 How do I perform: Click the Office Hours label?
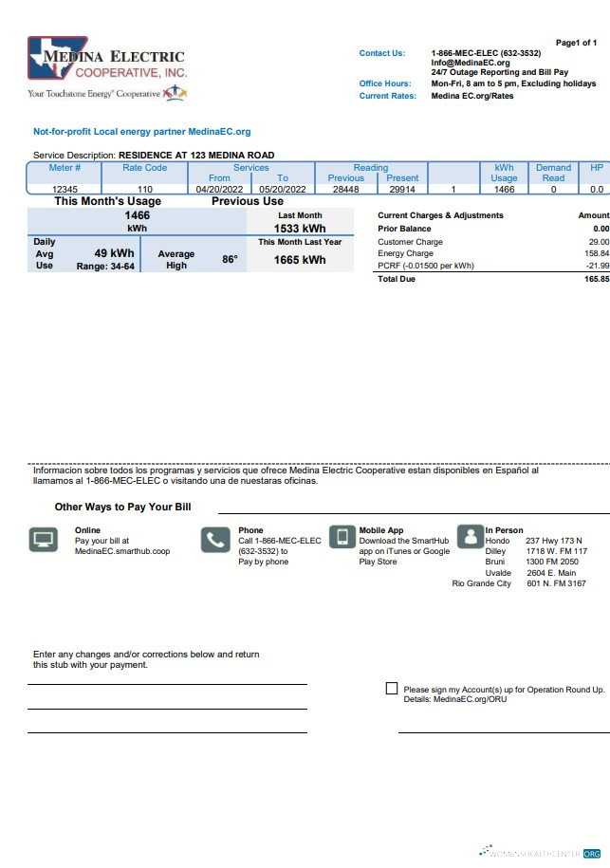[385, 83]
